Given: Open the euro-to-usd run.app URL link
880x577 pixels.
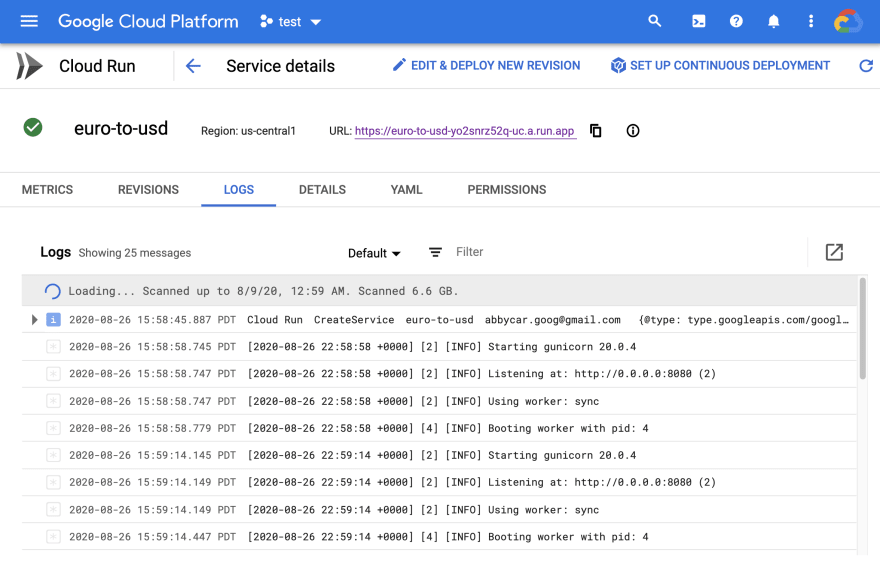Looking at the screenshot, I should (465, 131).
